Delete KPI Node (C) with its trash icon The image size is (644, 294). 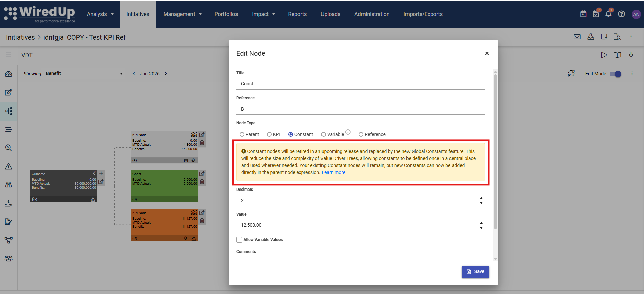pyautogui.click(x=202, y=221)
